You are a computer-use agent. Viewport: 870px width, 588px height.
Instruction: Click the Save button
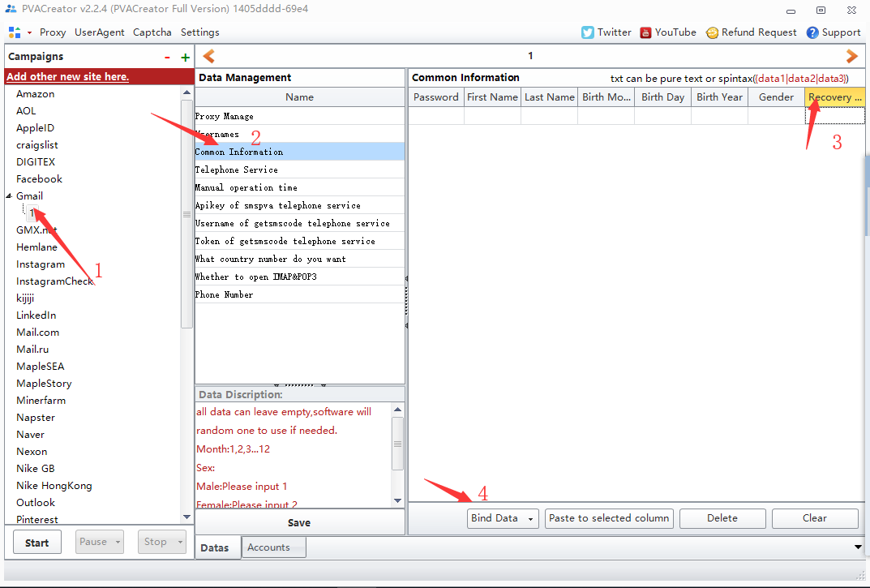coord(299,522)
